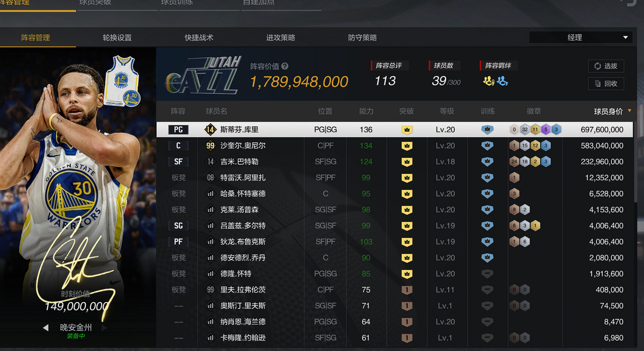Click the blue 阵容羁绊 bond icon
The image size is (644, 351).
click(502, 81)
